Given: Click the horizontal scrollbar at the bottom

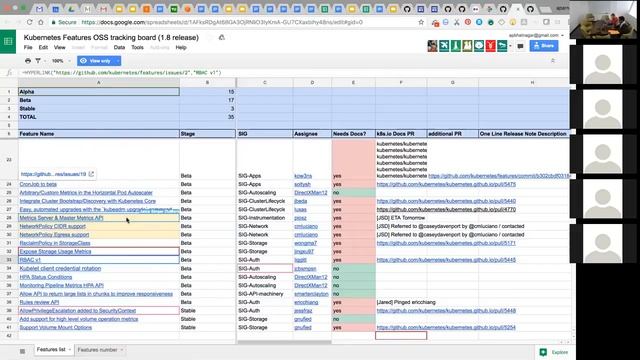Looking at the screenshot, I should (284, 342).
